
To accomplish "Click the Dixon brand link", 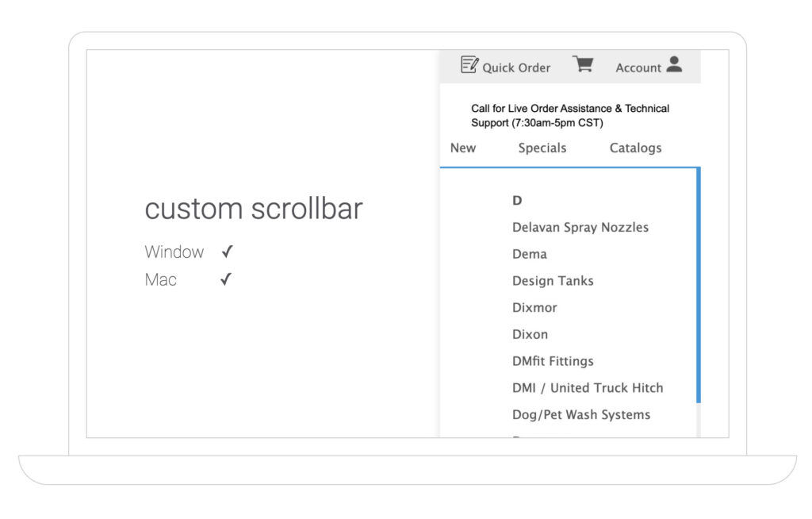I will (x=530, y=334).
